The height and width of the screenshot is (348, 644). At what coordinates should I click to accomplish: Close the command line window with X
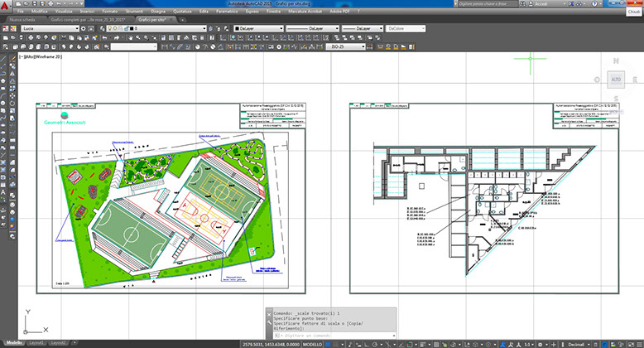point(268,313)
